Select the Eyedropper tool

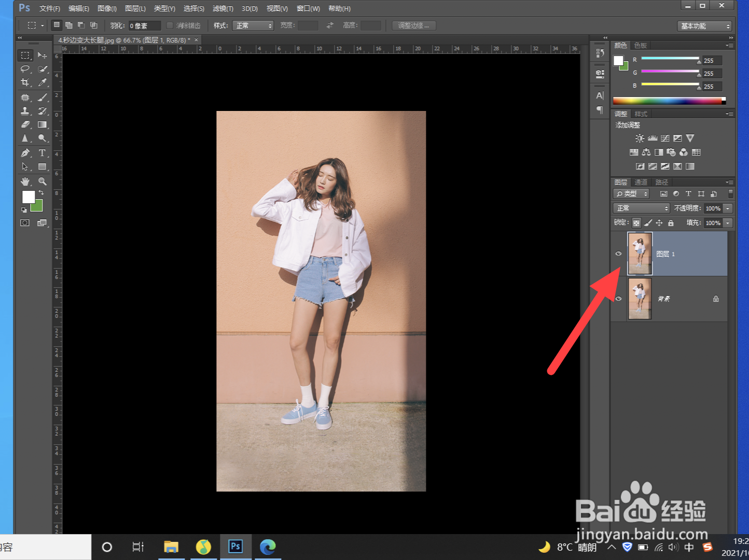pos(43,82)
